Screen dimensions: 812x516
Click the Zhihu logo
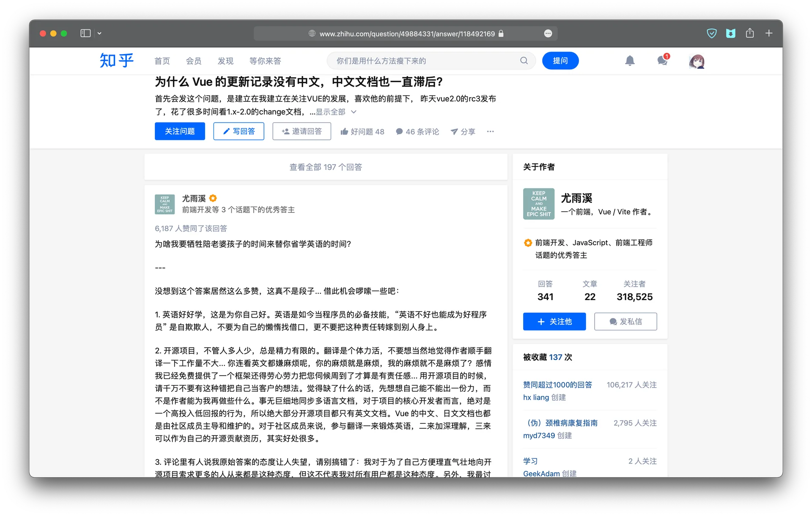click(117, 60)
